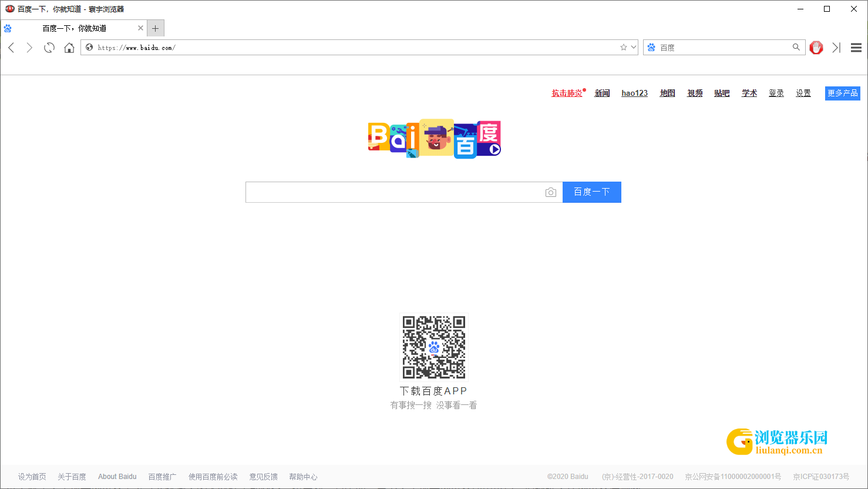Focus the browser 百度 search box
868x489 pixels.
(724, 48)
